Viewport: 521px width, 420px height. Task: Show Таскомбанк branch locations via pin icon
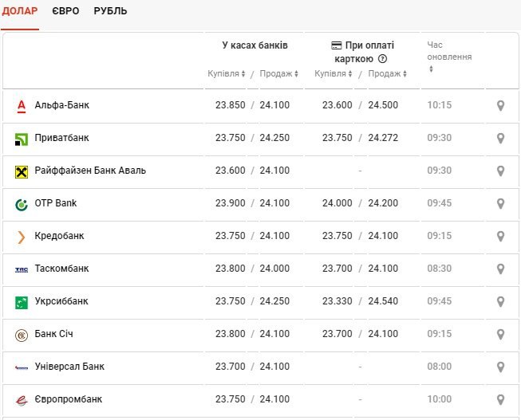pos(500,269)
